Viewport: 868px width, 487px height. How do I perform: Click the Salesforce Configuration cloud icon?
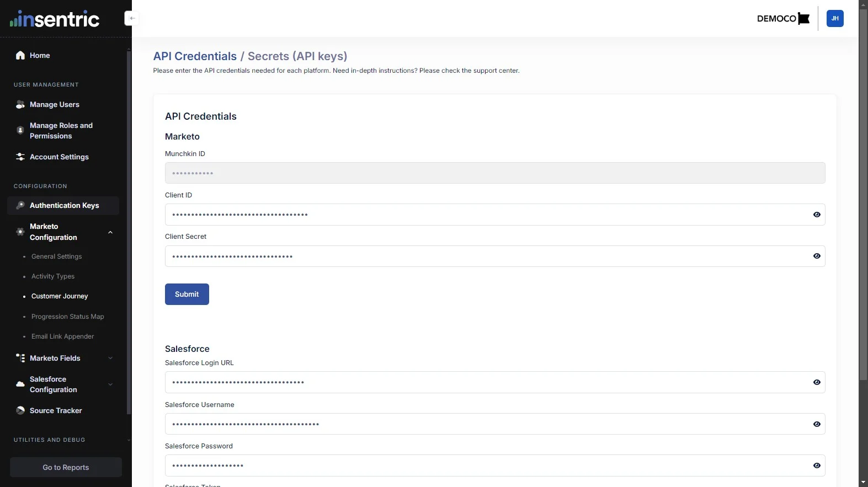(20, 384)
